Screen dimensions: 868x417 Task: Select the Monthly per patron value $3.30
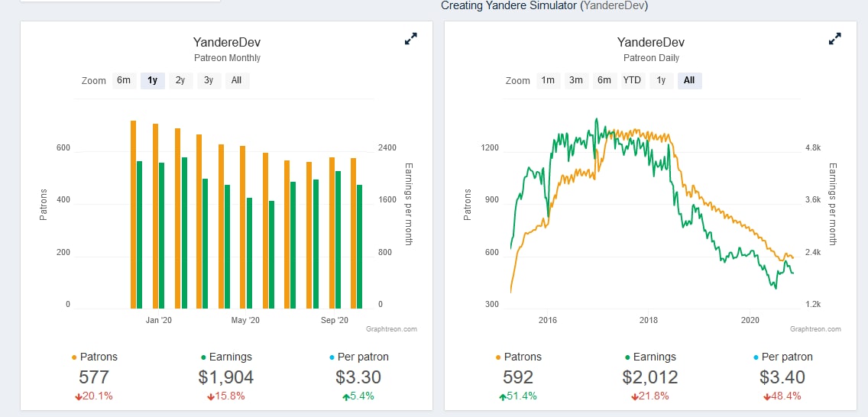pos(358,378)
